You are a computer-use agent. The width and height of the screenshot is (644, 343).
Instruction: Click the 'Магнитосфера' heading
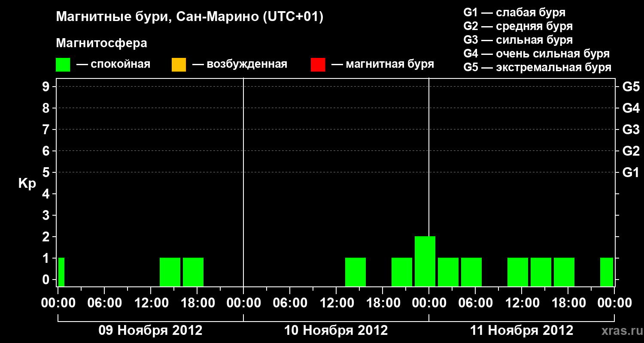point(101,43)
